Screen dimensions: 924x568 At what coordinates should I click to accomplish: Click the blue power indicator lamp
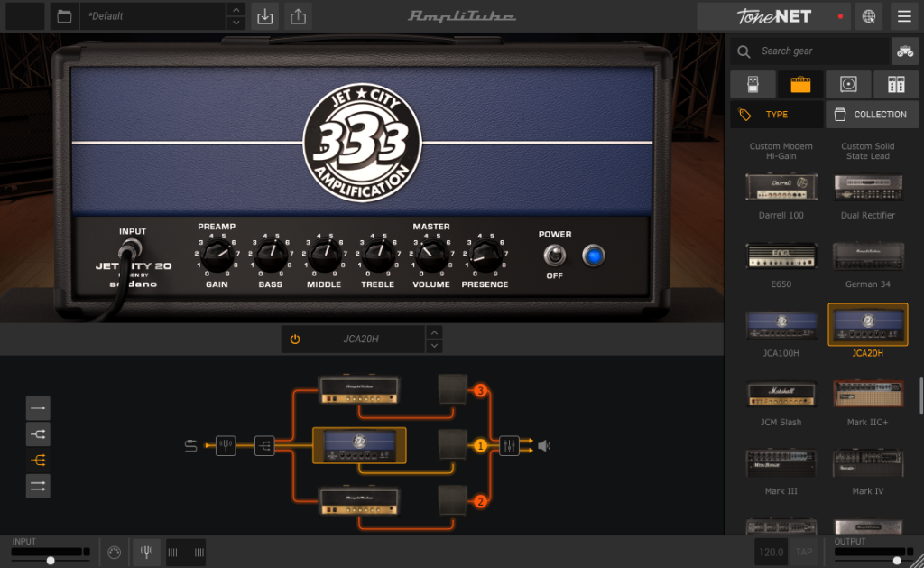(x=594, y=256)
